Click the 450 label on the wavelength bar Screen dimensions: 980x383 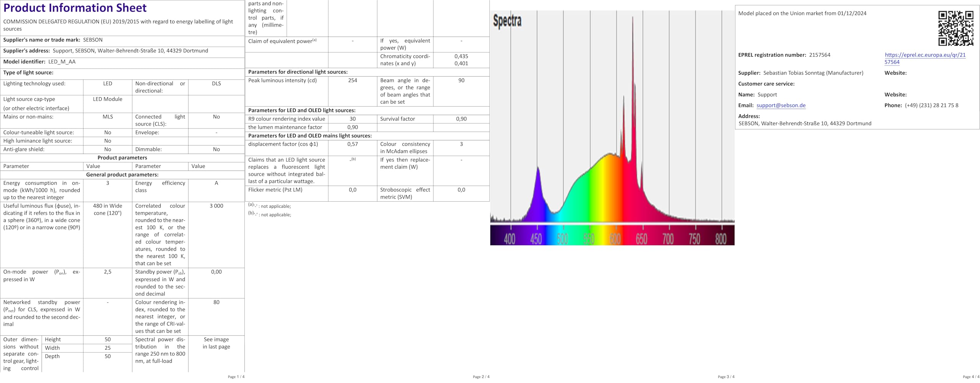click(x=536, y=239)
